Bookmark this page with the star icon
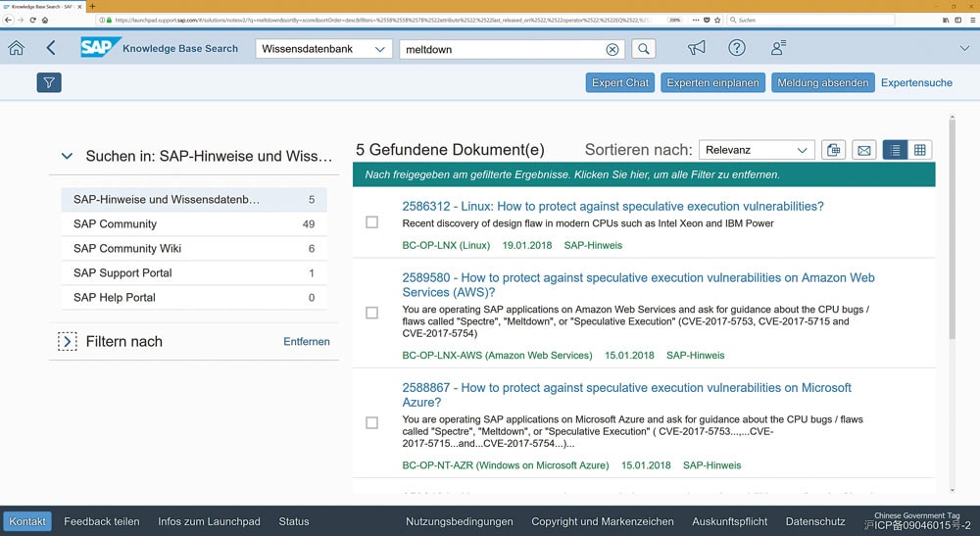Viewport: 980px width, 536px height. tap(717, 20)
